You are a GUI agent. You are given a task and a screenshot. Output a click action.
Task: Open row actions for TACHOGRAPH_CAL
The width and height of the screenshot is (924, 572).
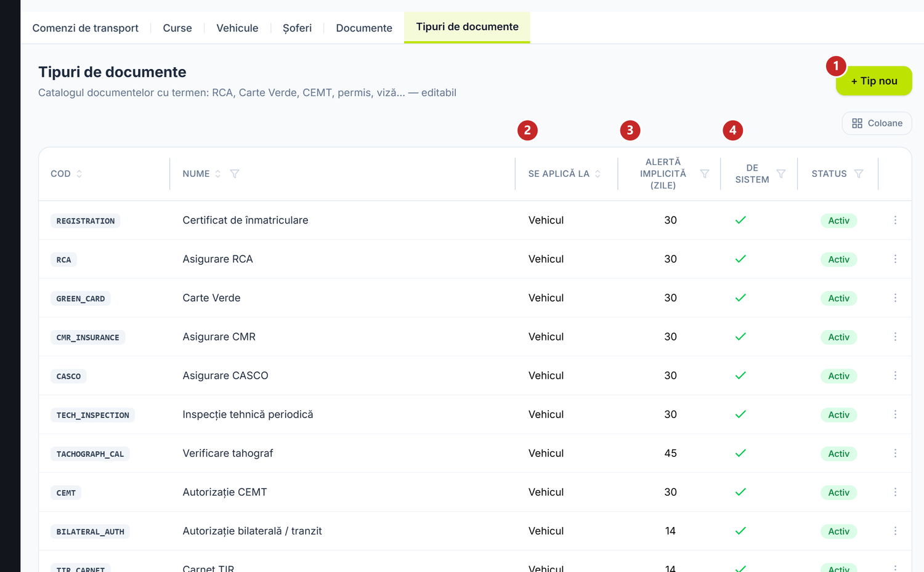(895, 453)
